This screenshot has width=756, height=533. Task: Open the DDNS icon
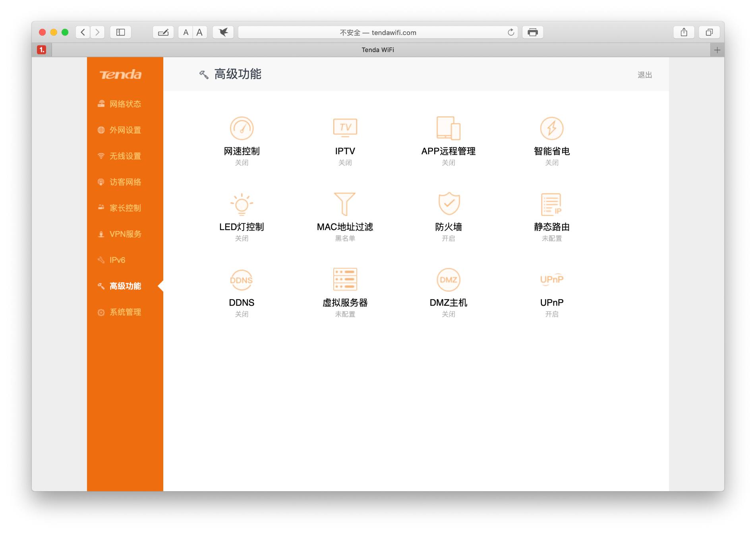[242, 280]
